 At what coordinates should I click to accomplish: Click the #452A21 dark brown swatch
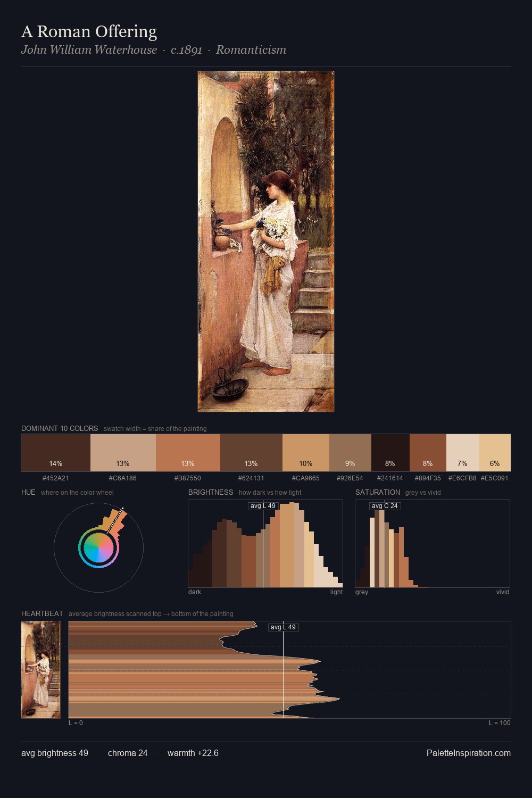point(56,453)
